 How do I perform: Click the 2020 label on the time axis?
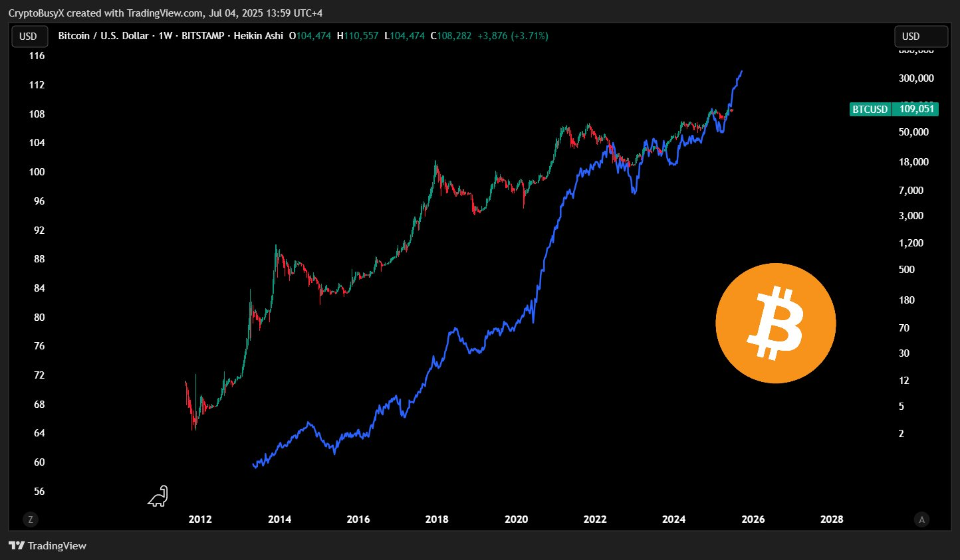[516, 519]
